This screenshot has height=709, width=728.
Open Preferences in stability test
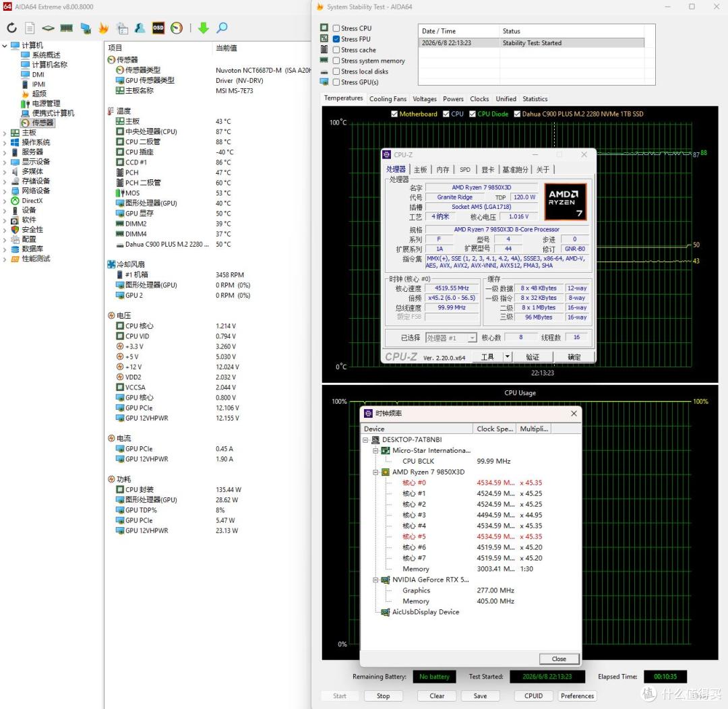click(x=577, y=696)
